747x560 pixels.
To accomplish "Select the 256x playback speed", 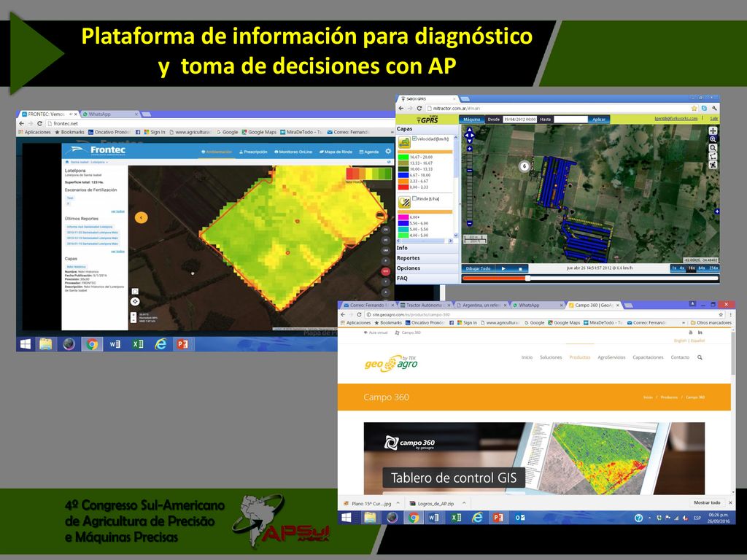I will (x=713, y=268).
